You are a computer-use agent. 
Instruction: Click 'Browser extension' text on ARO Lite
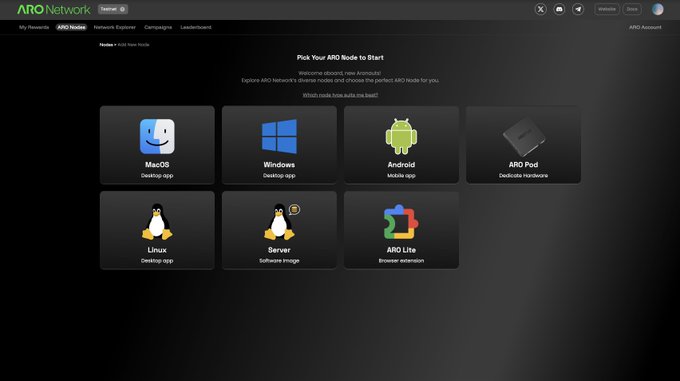(401, 261)
